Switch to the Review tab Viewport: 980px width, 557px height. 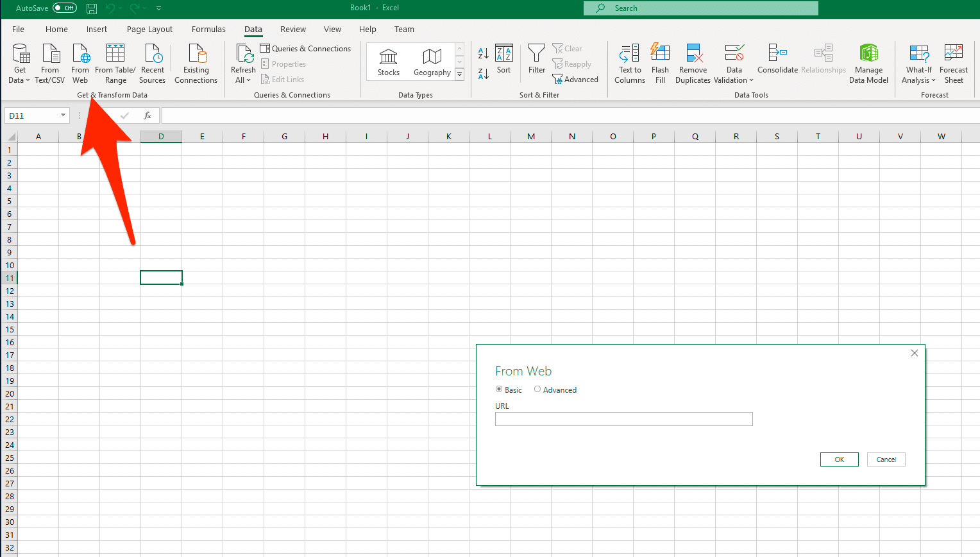point(293,30)
